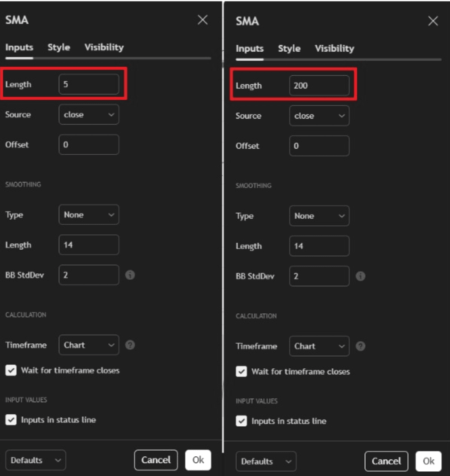This screenshot has width=450, height=476.
Task: Click the Offset input field in left panel
Action: tap(88, 145)
